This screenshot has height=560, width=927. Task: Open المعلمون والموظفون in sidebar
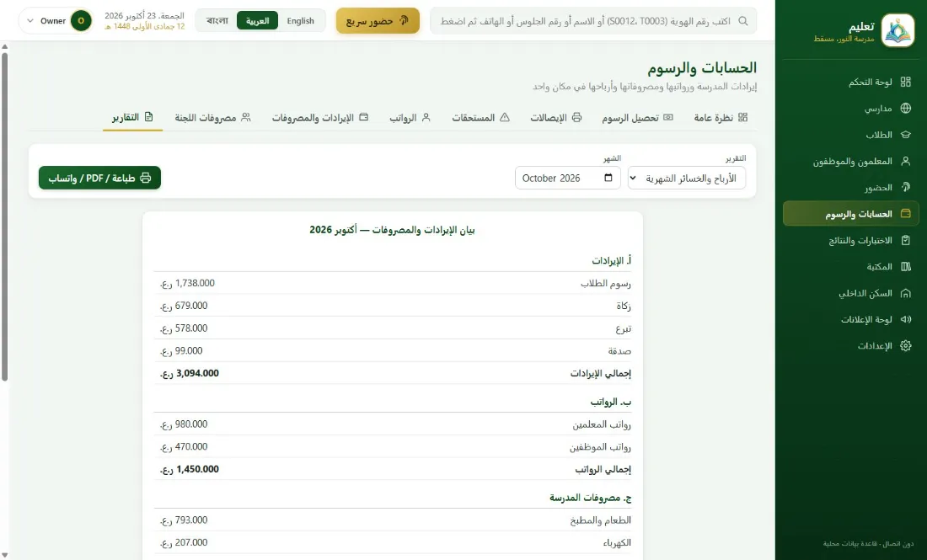[x=851, y=161]
